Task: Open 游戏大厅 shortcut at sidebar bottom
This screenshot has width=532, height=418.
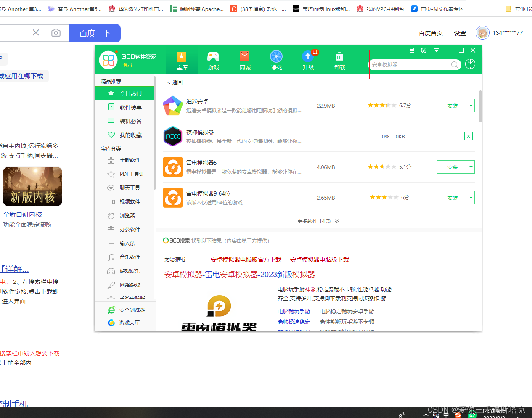Action: click(x=124, y=323)
